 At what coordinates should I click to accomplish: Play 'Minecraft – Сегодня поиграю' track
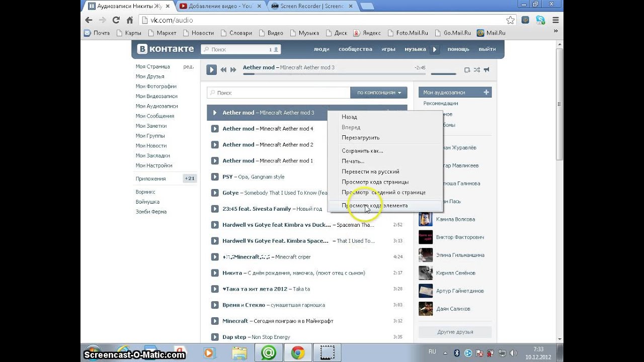[x=214, y=321]
